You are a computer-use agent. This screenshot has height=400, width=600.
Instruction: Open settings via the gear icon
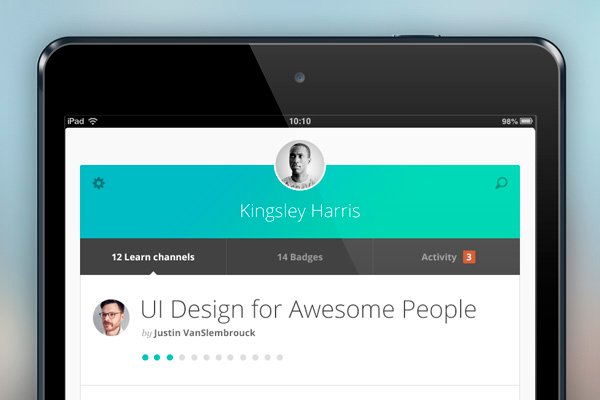tap(99, 183)
